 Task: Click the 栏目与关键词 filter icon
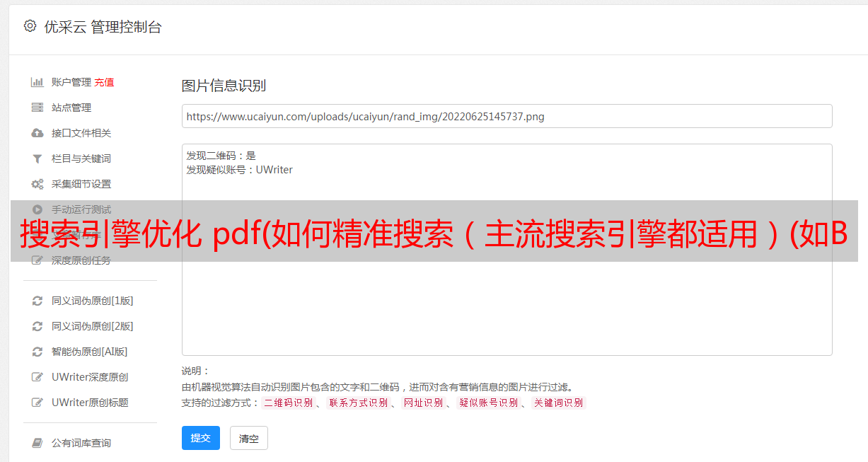37,158
